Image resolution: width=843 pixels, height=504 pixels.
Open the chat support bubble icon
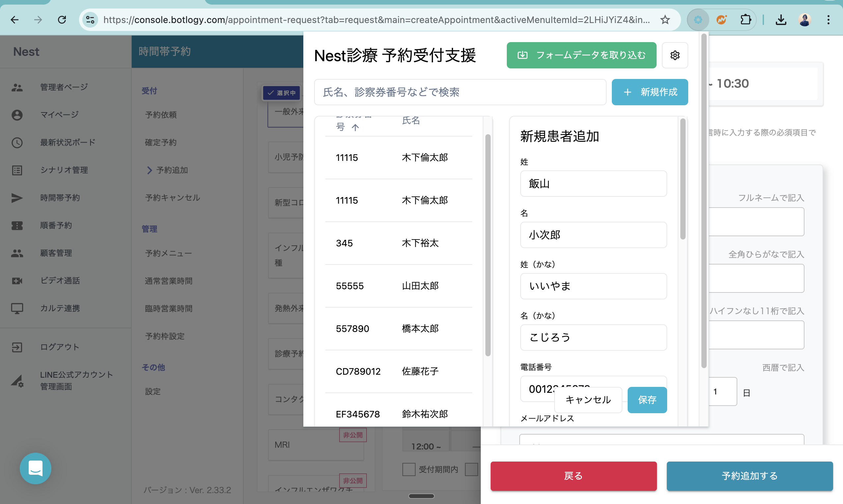coord(36,468)
